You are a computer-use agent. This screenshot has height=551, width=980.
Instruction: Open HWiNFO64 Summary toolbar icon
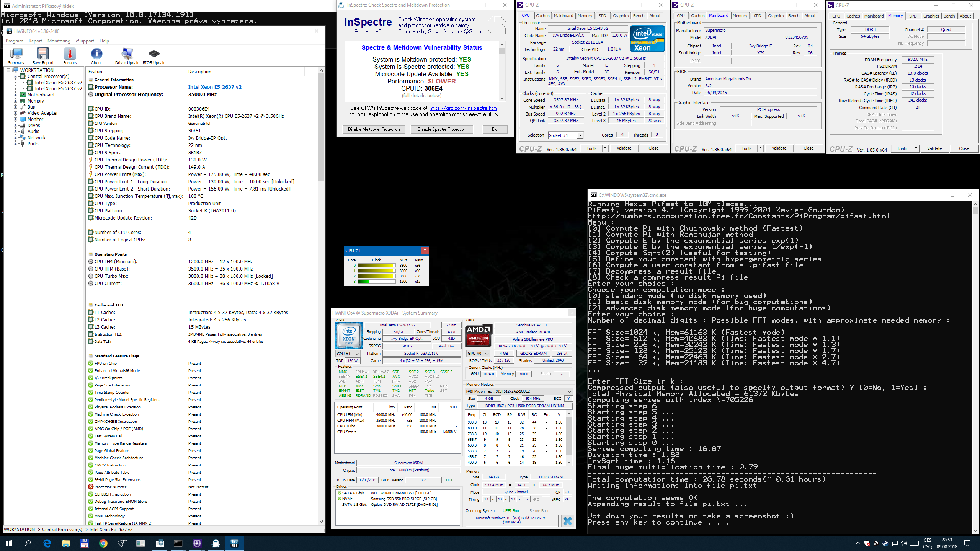click(x=16, y=56)
